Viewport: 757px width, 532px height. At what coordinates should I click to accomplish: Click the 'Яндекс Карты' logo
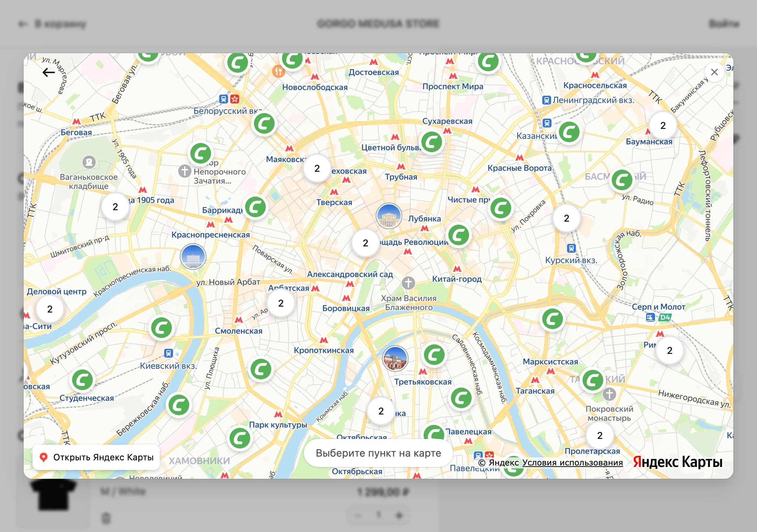tap(678, 462)
